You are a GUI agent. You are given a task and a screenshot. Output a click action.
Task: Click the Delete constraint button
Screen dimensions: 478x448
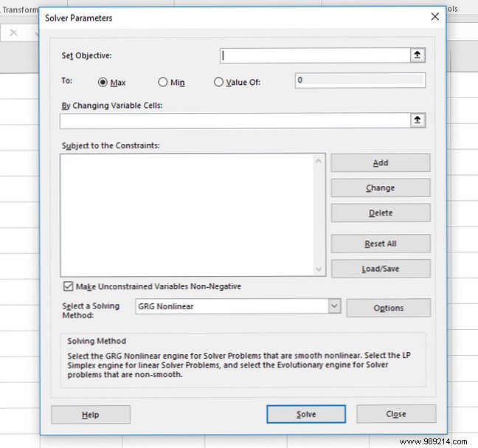[381, 213]
